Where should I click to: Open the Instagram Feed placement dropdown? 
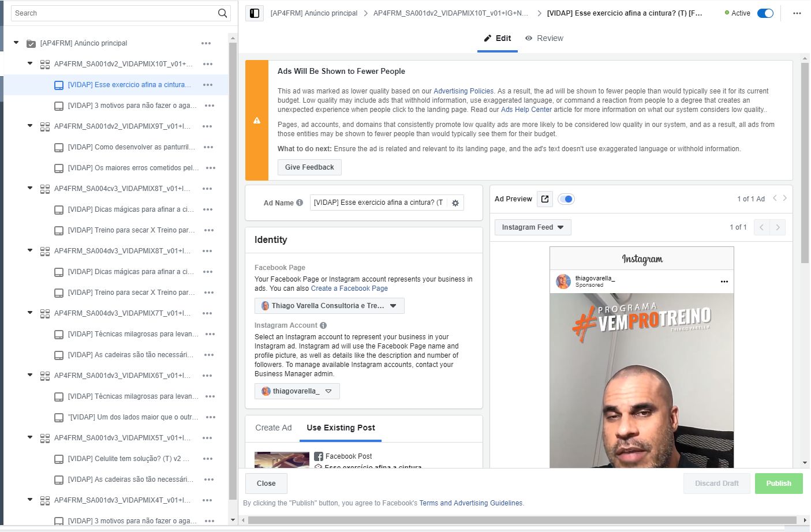(533, 227)
